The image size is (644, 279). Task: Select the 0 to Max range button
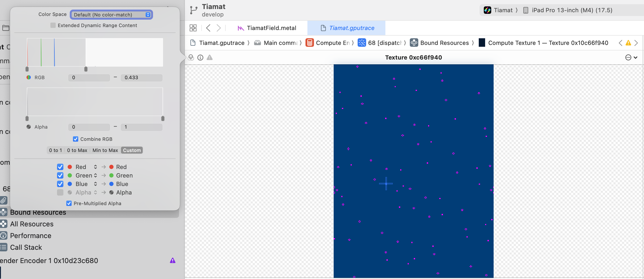[77, 150]
